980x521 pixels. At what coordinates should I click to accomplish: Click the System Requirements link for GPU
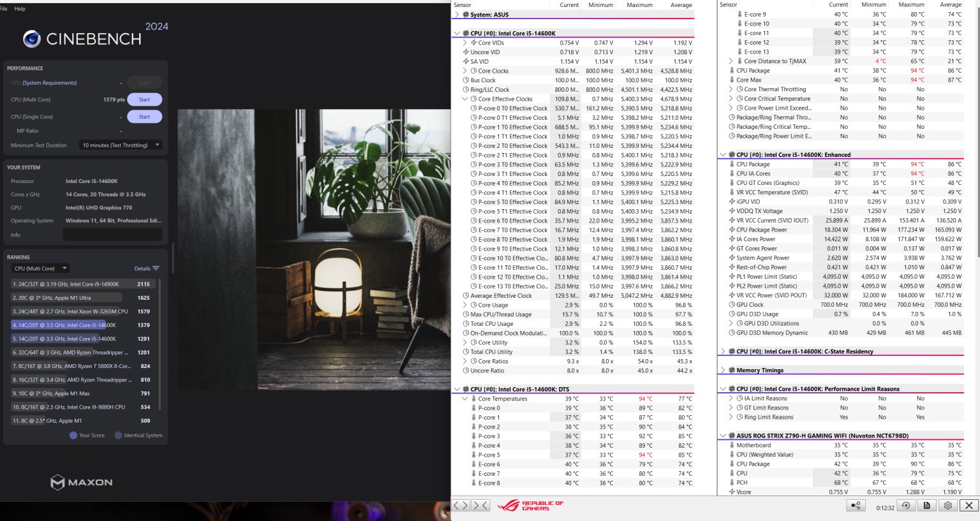[x=50, y=83]
